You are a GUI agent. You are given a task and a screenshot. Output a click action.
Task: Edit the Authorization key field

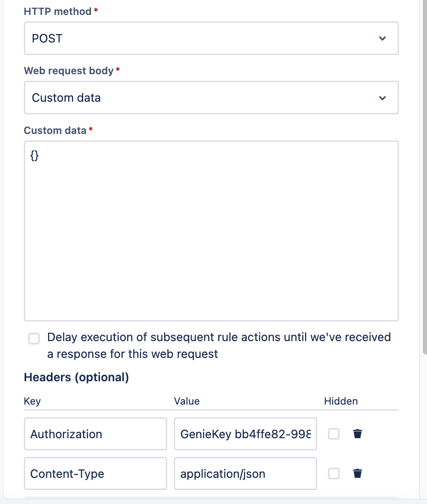(96, 434)
